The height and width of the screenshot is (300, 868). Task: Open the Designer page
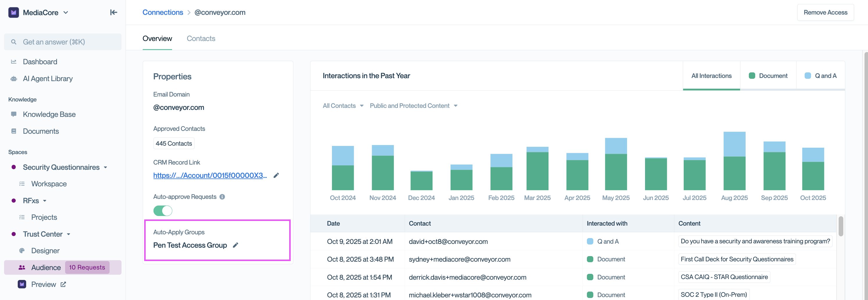click(x=45, y=251)
